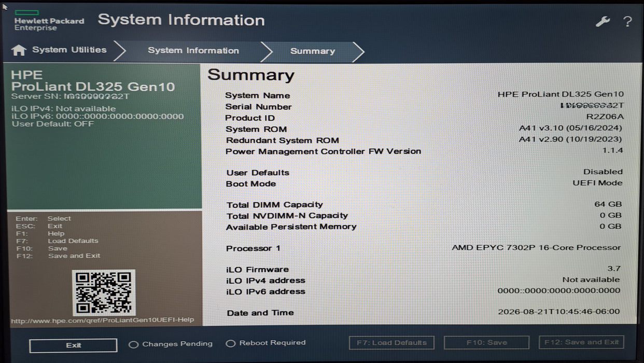The height and width of the screenshot is (363, 644).
Task: Open the question mark help icon
Action: coord(627,22)
